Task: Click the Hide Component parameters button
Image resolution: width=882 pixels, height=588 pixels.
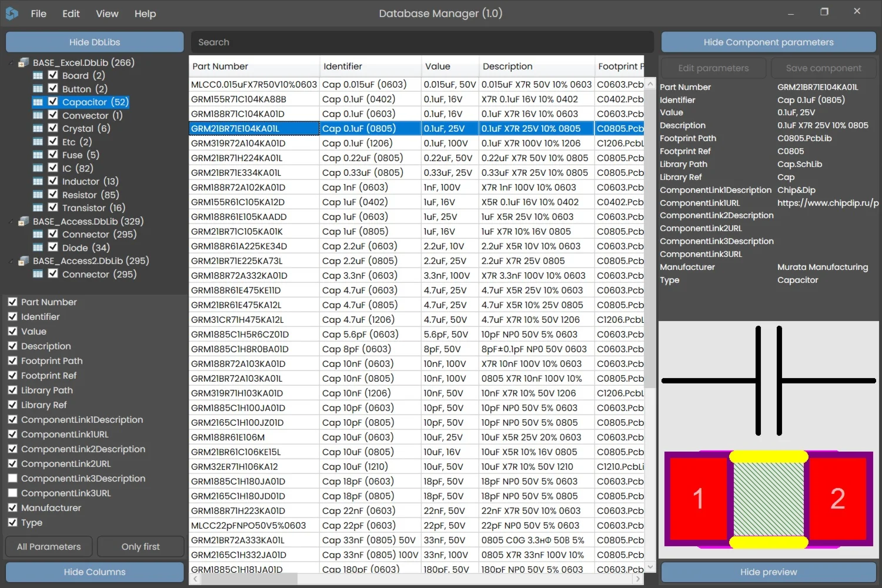Action: pos(768,42)
